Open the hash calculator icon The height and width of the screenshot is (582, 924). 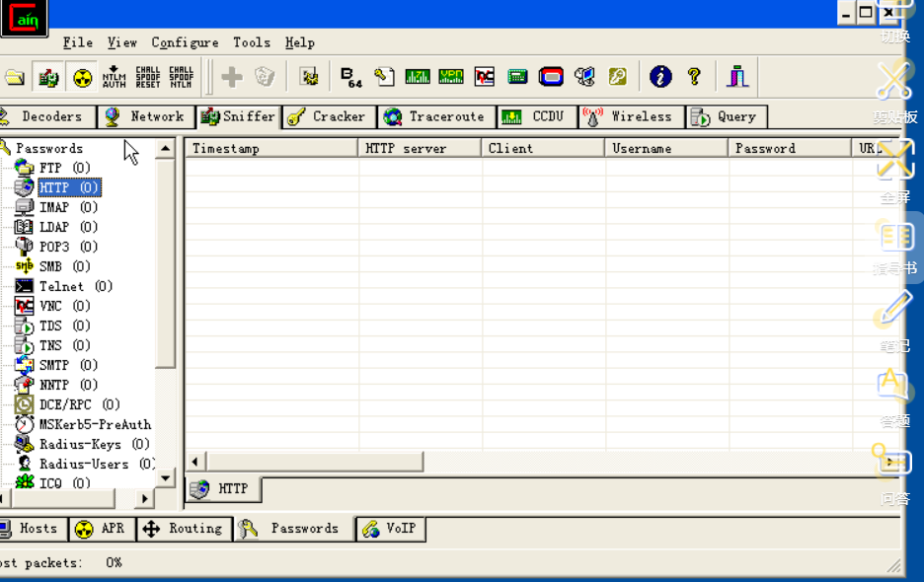coord(517,77)
